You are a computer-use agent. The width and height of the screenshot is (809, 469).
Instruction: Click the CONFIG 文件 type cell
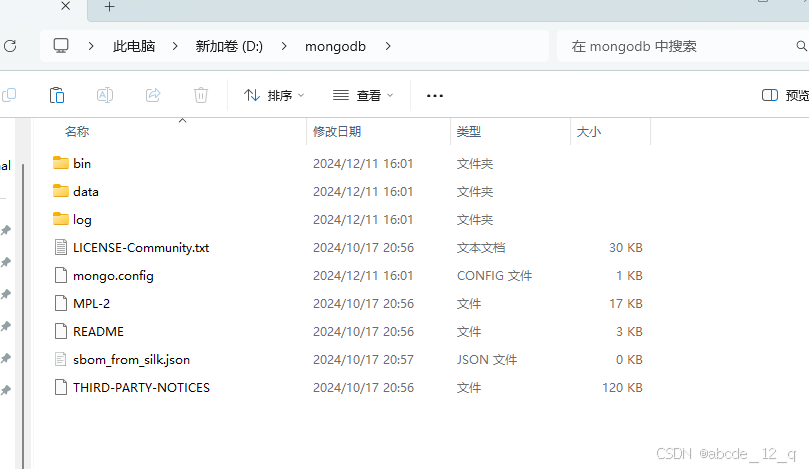pos(494,276)
